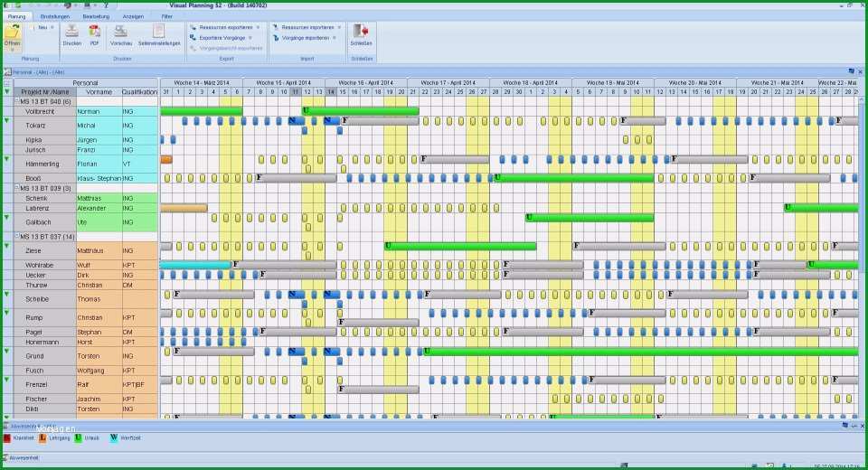Click Vorgänge importieren in Import group
This screenshot has width=868, height=470.
point(306,38)
